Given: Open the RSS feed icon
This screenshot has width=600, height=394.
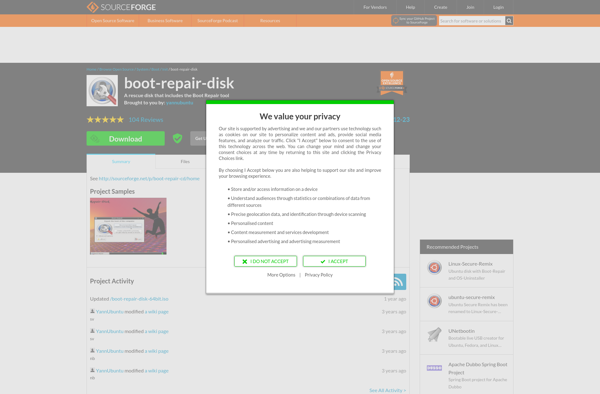Looking at the screenshot, I should (399, 282).
